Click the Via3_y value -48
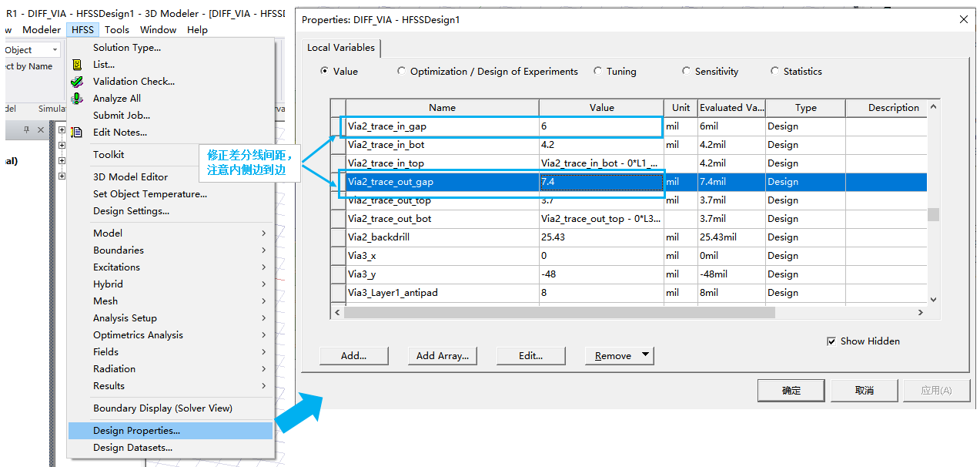Viewport: 980px width, 467px height. [601, 274]
